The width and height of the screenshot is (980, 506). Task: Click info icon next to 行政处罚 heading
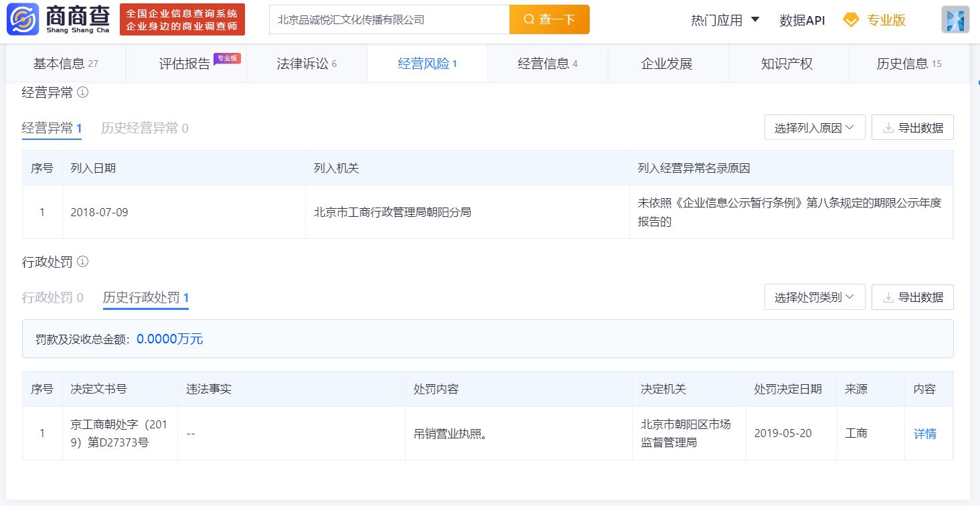(x=83, y=262)
